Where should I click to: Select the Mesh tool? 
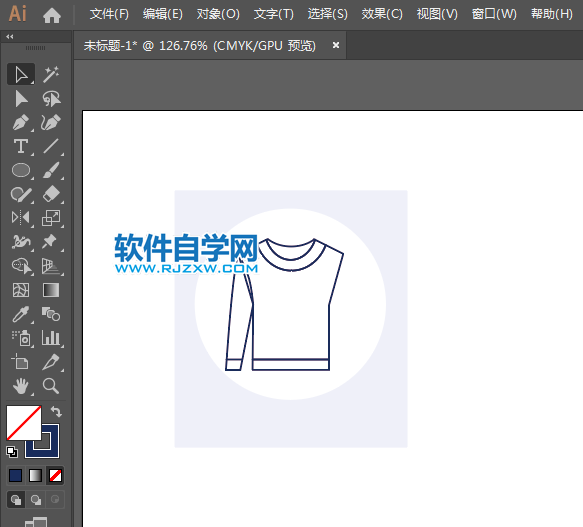click(21, 290)
